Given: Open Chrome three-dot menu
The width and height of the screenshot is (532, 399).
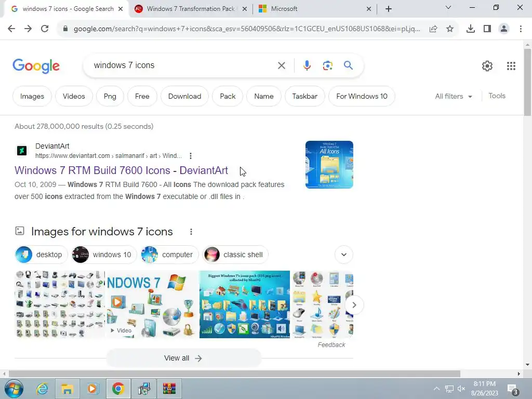Looking at the screenshot, I should click(x=521, y=29).
